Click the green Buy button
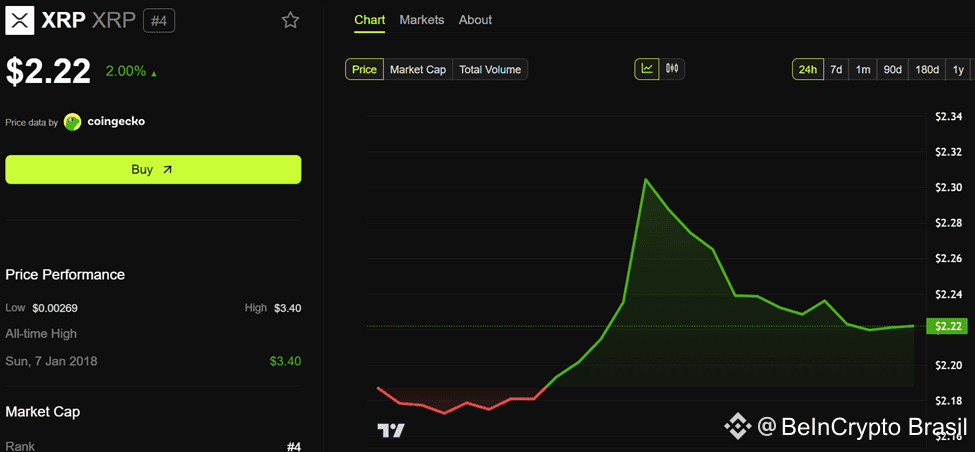 (x=153, y=169)
